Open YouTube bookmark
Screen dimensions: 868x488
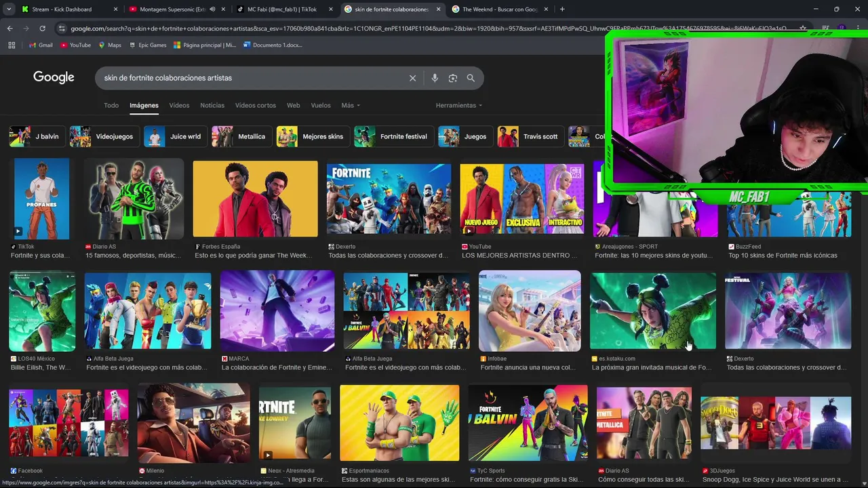[x=75, y=45]
